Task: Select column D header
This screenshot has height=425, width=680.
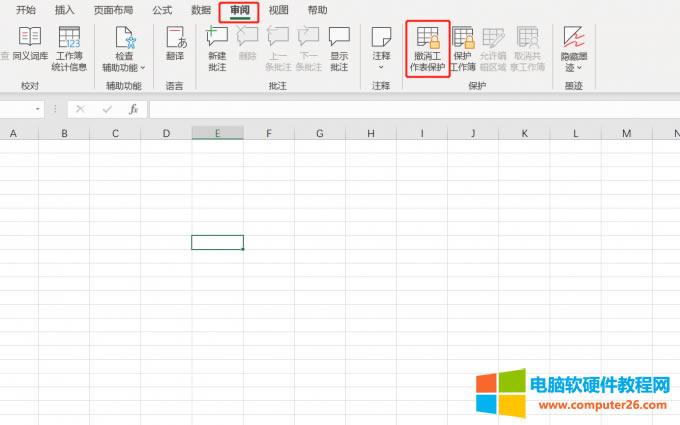Action: tap(166, 133)
